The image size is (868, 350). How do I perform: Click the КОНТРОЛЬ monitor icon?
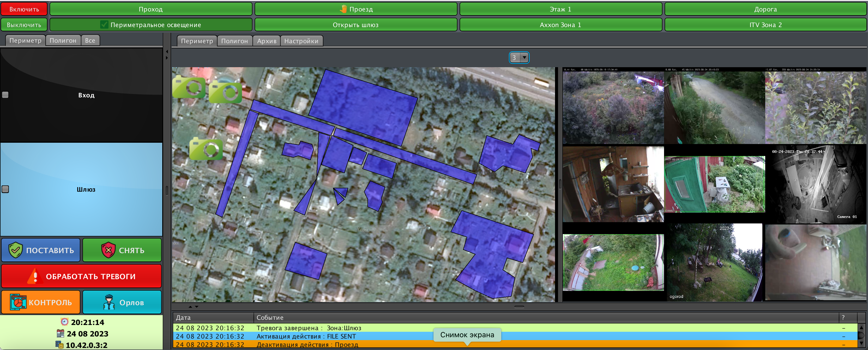18,302
